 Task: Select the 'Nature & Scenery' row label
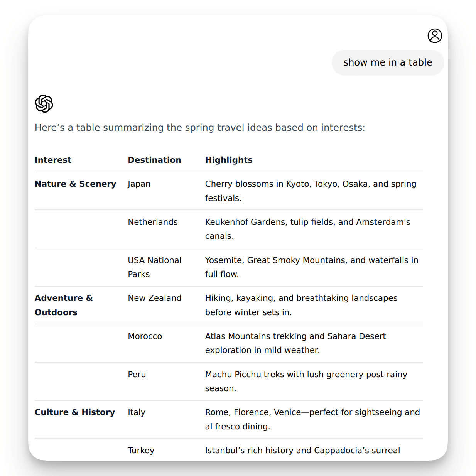pos(75,184)
